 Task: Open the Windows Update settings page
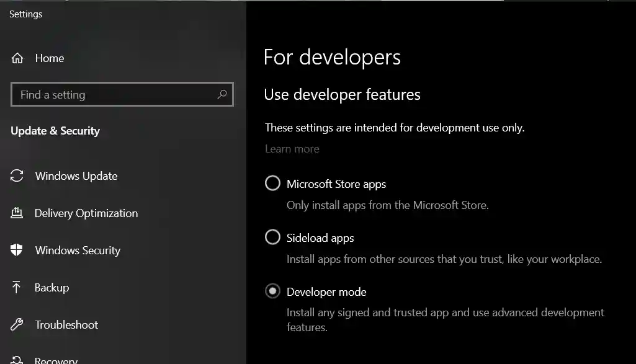point(76,176)
